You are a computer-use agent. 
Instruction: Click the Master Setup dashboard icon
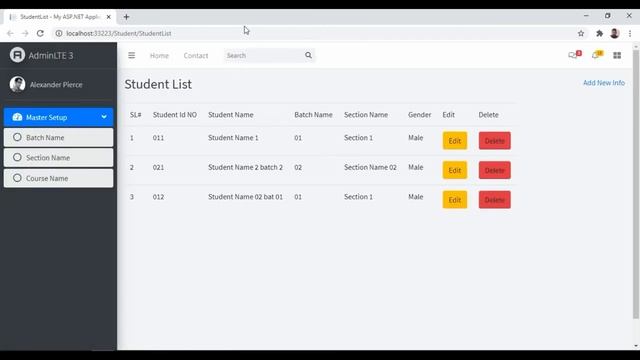[x=17, y=117]
